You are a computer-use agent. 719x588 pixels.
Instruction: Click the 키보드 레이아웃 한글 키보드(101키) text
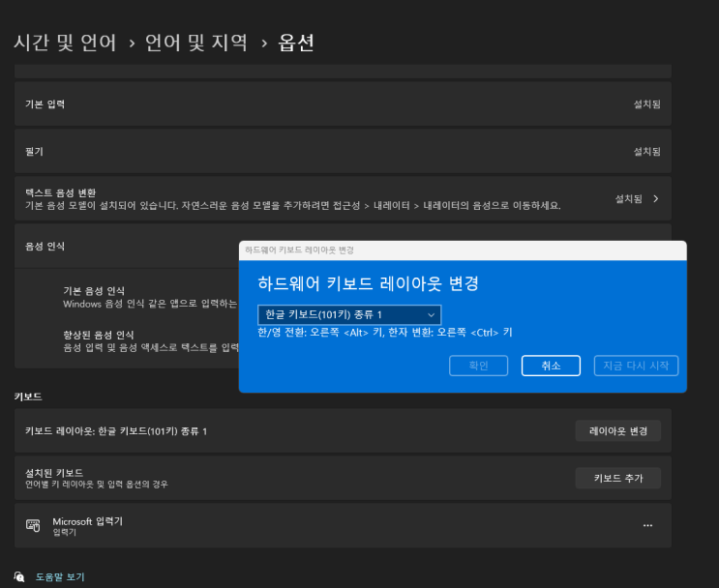(x=116, y=431)
